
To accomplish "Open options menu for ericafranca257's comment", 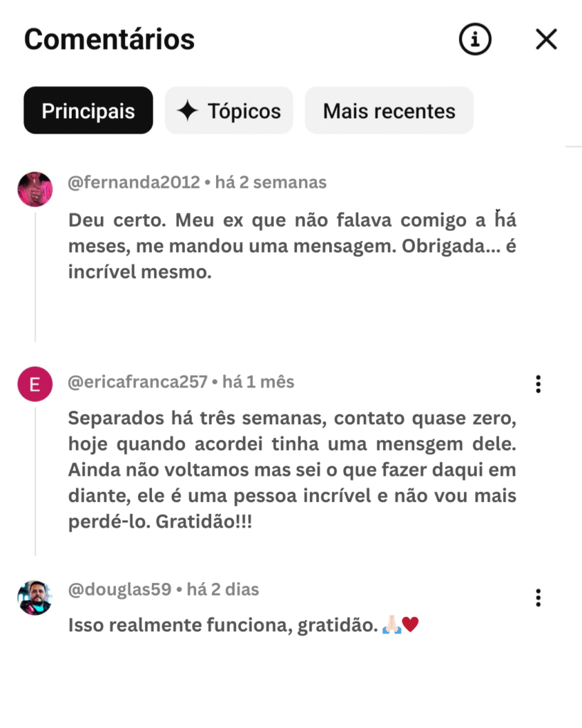I will (x=538, y=384).
